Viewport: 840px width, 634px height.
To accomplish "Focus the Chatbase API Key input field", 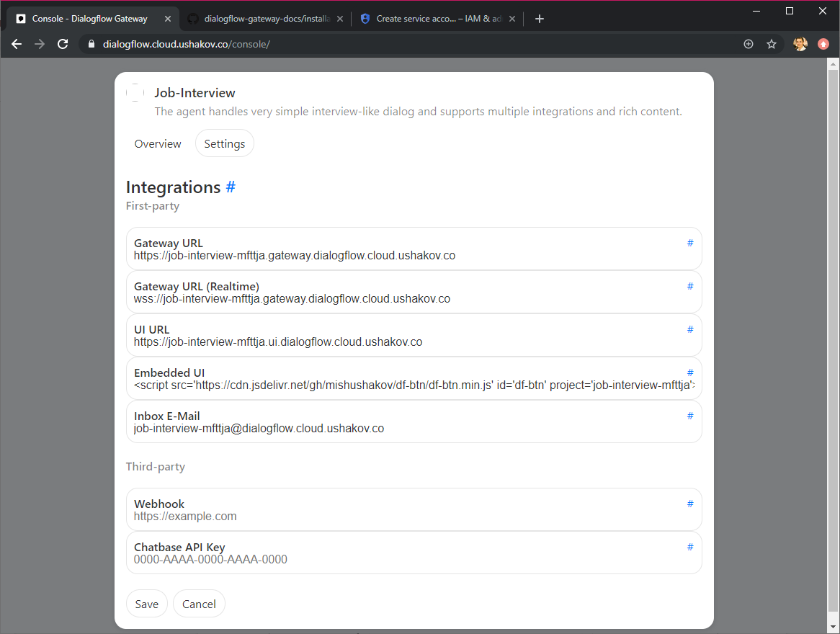I will click(413, 560).
